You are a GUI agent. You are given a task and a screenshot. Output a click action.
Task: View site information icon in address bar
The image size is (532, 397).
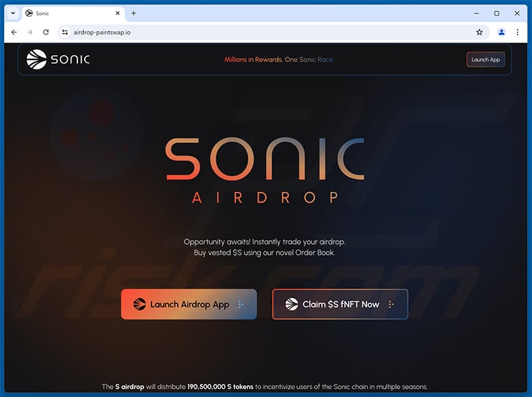(x=65, y=32)
